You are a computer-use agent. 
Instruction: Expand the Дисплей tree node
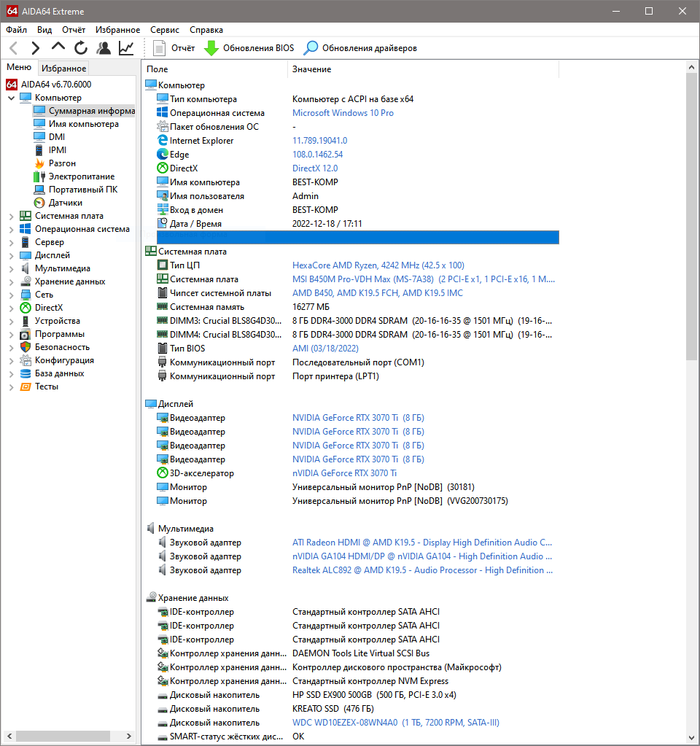(x=12, y=256)
